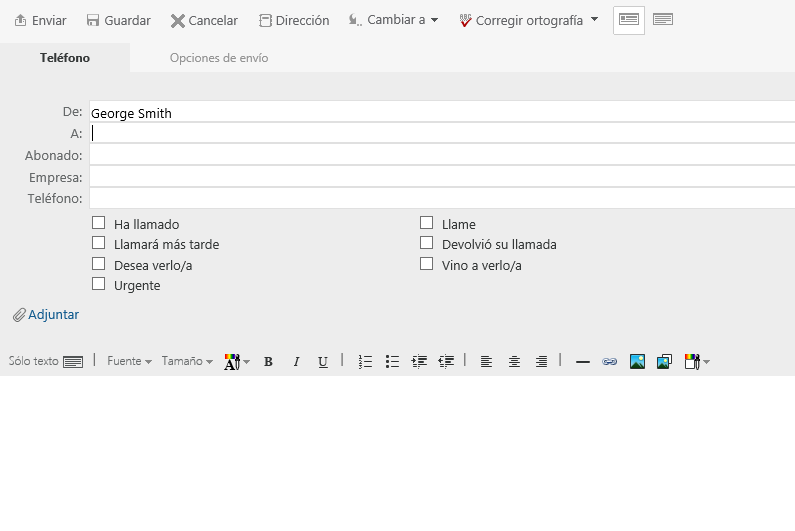Click the Cancelar X icon

(x=177, y=21)
